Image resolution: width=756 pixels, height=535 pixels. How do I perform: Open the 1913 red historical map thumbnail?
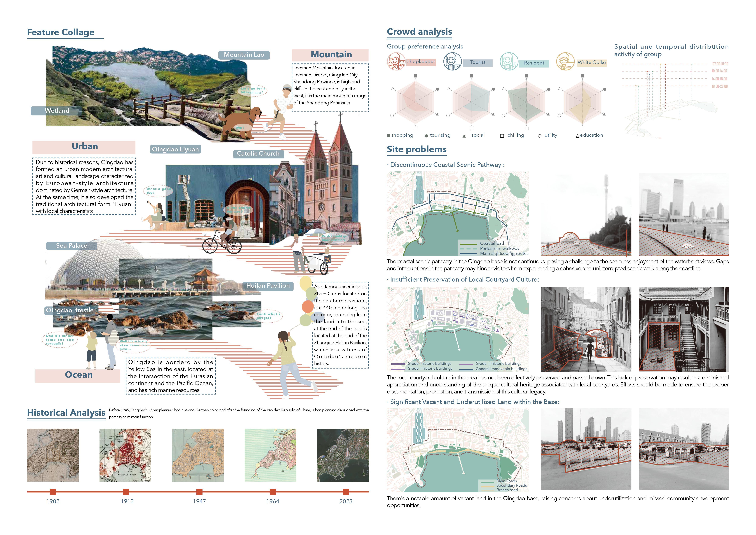(x=125, y=455)
